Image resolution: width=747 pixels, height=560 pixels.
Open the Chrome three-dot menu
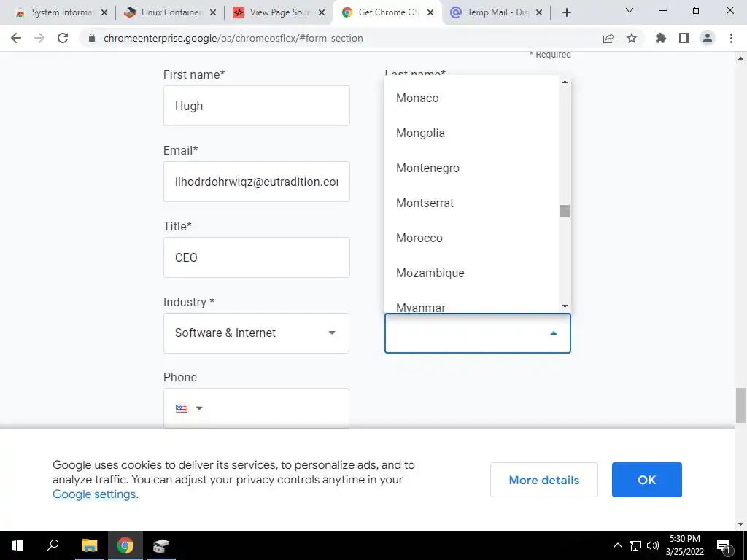pos(731,38)
